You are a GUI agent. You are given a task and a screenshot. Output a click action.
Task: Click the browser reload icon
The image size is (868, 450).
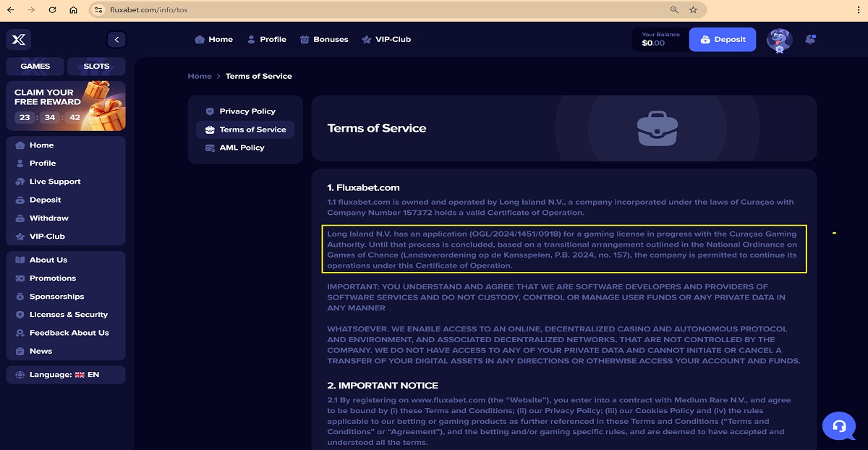pos(52,10)
